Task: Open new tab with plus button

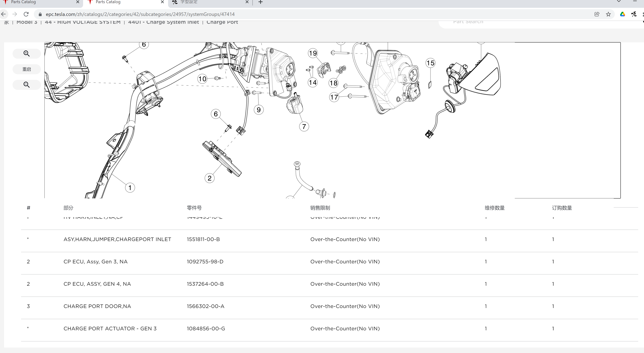Action: pyautogui.click(x=260, y=2)
